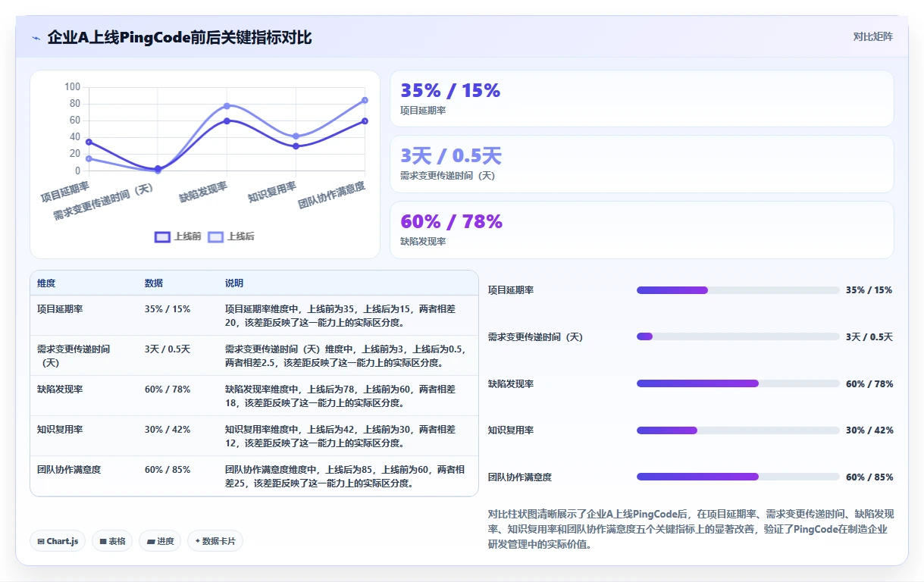Click the page title 企业A上线PingCode前后关键指标对比

(179, 37)
